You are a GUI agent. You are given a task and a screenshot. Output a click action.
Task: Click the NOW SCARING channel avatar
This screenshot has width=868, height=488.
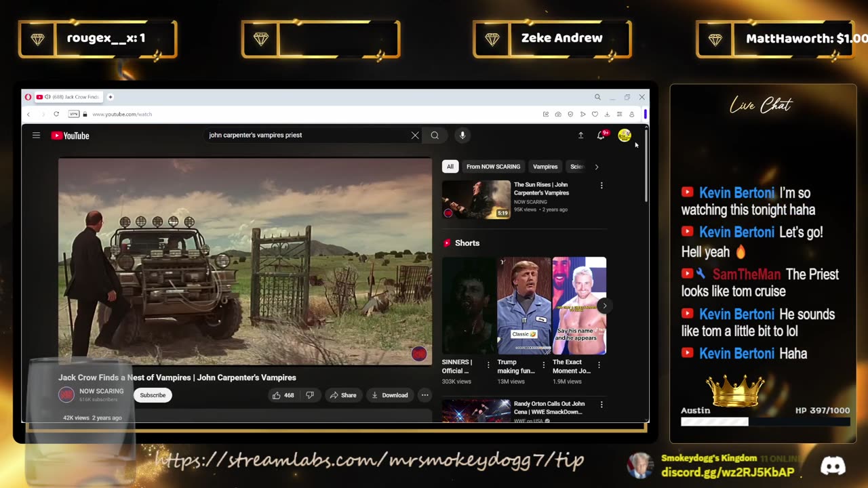(x=66, y=395)
